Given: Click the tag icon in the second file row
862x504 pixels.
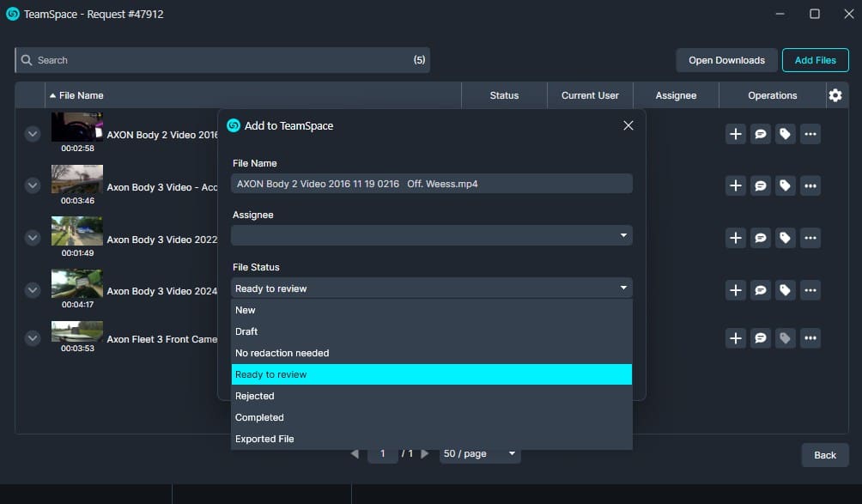Looking at the screenshot, I should (x=785, y=185).
